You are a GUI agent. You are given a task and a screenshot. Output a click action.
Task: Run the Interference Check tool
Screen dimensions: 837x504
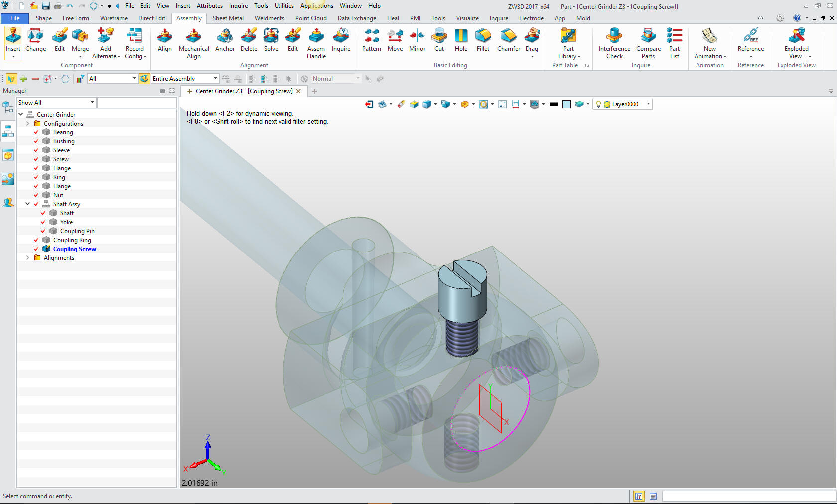(614, 44)
